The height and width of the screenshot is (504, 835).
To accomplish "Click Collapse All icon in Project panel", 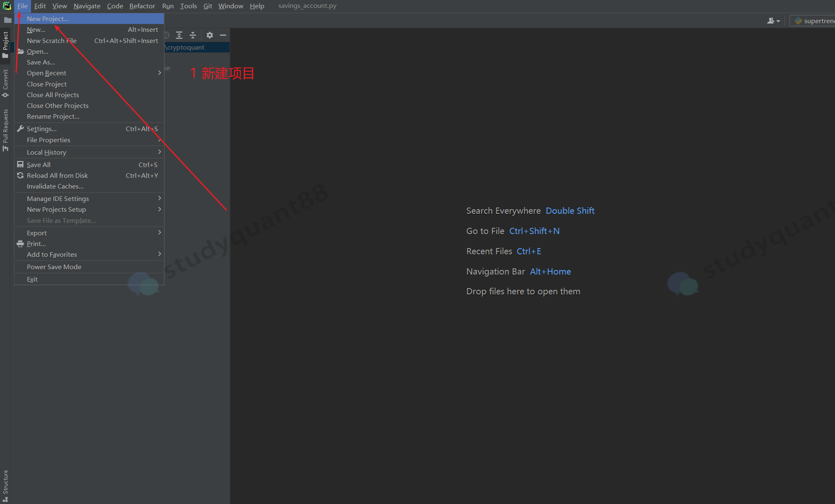I will point(193,35).
